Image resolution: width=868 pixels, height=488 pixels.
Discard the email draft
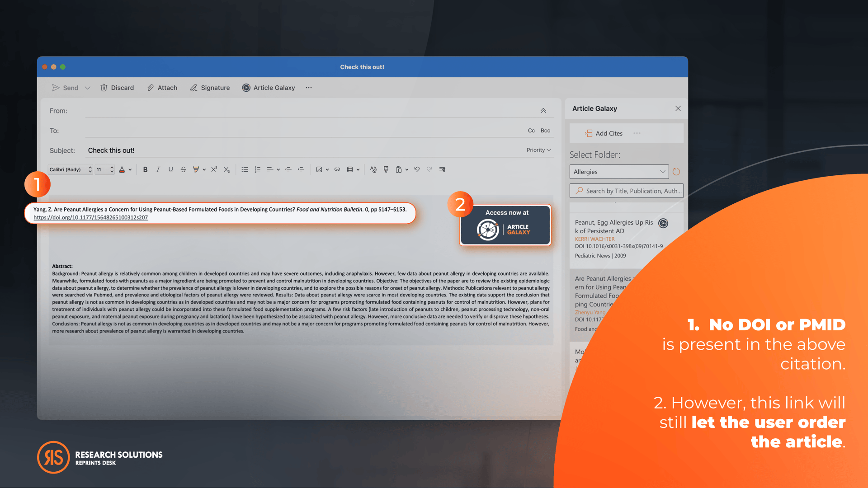point(117,88)
